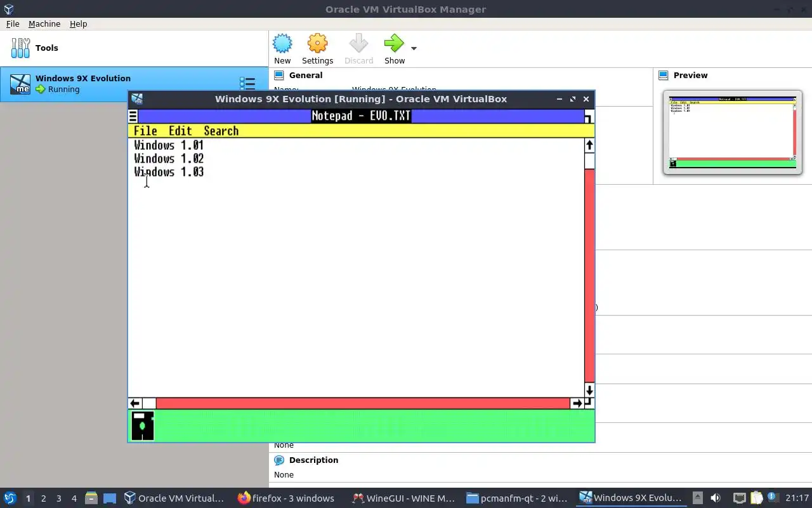Click Notepad horizontal scroll left arrow
This screenshot has height=508, width=812.
(x=134, y=403)
